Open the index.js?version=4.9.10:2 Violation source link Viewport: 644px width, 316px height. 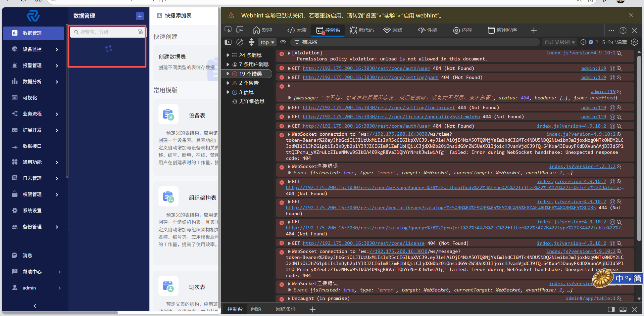tap(581, 53)
